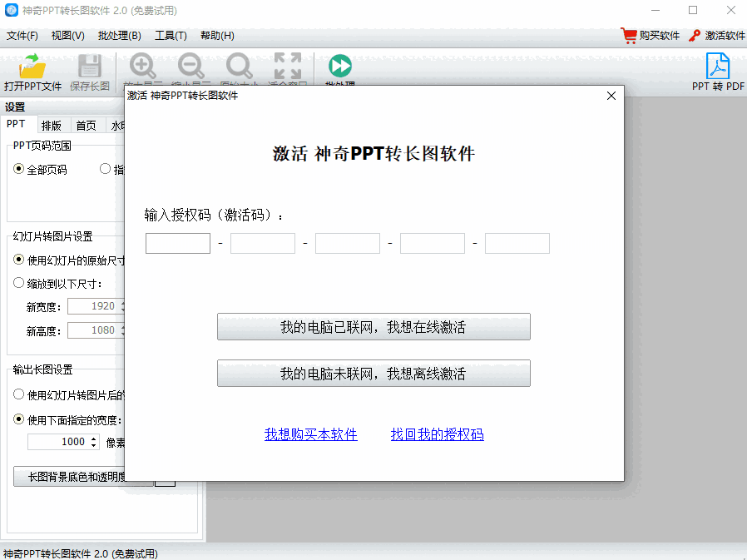This screenshot has width=747, height=560.
Task: Open the 打开PPT文件 toolbar icon
Action: [x=32, y=67]
